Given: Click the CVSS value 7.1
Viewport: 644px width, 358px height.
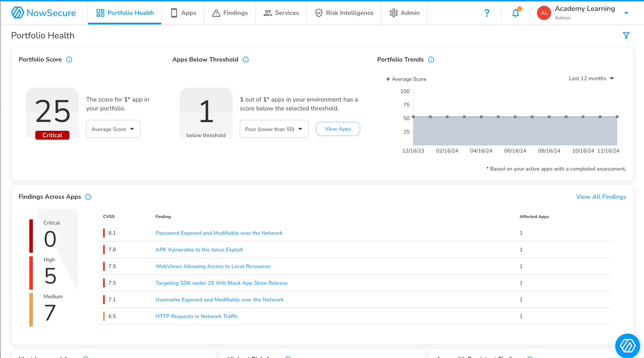Looking at the screenshot, I should (x=112, y=299).
